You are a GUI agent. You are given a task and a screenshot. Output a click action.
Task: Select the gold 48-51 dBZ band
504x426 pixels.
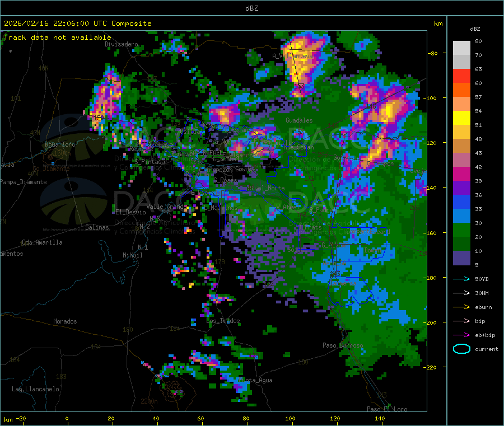click(461, 132)
